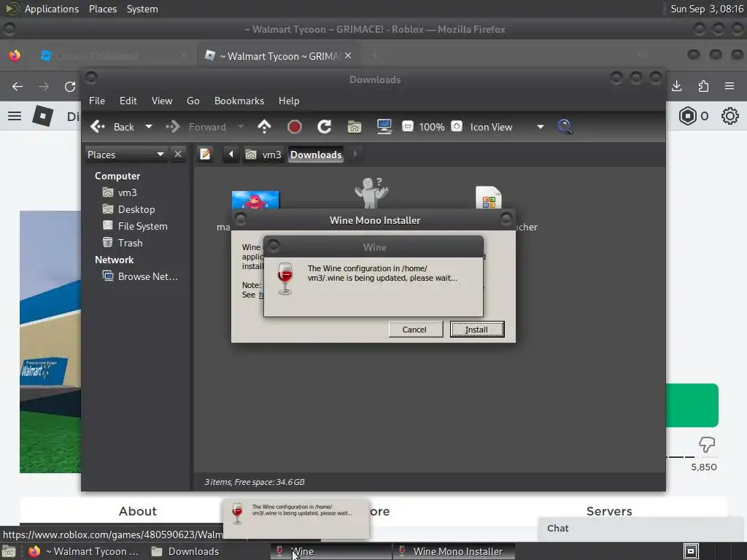
Task: Reload the Downloads folder view
Action: [325, 127]
